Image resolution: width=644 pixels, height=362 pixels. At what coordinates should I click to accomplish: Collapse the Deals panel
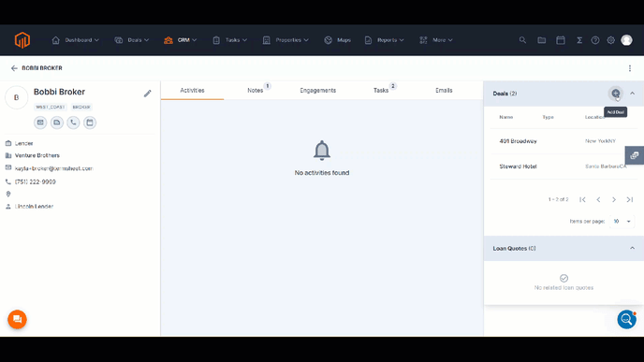point(632,94)
